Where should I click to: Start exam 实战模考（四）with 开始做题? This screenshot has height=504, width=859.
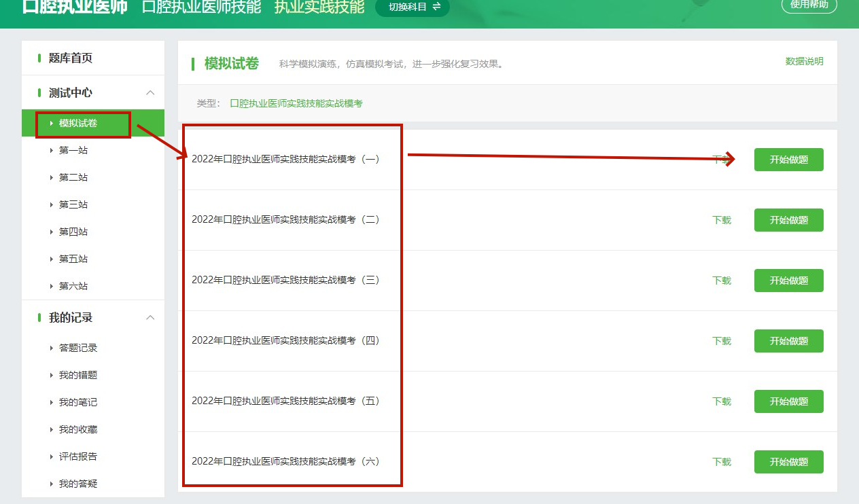point(788,341)
